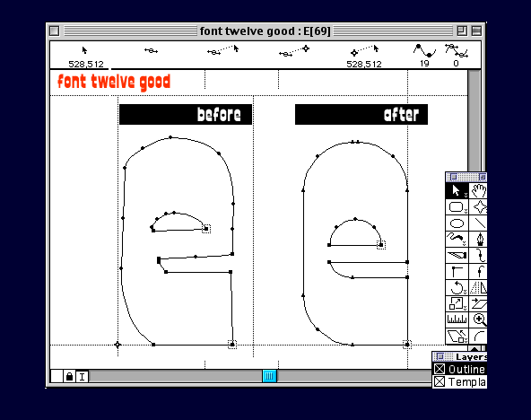Screen dimensions: 531x420
Task: Select the Corner point tool
Action: (x=457, y=272)
